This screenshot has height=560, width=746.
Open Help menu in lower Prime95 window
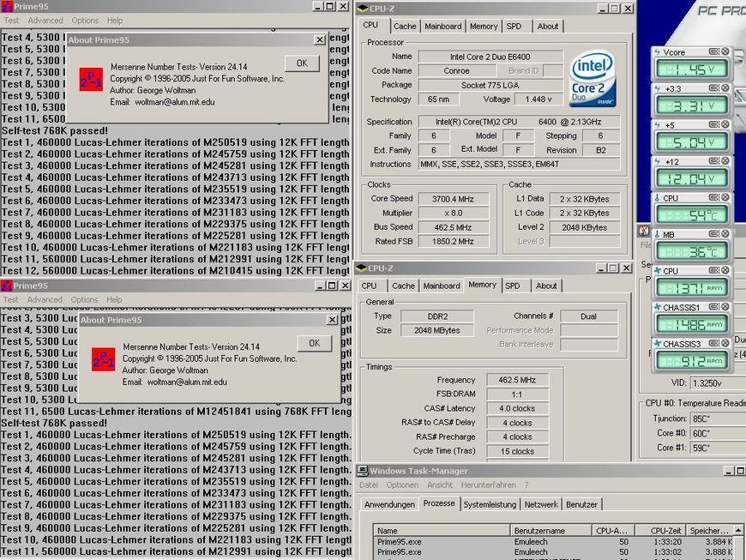(114, 299)
